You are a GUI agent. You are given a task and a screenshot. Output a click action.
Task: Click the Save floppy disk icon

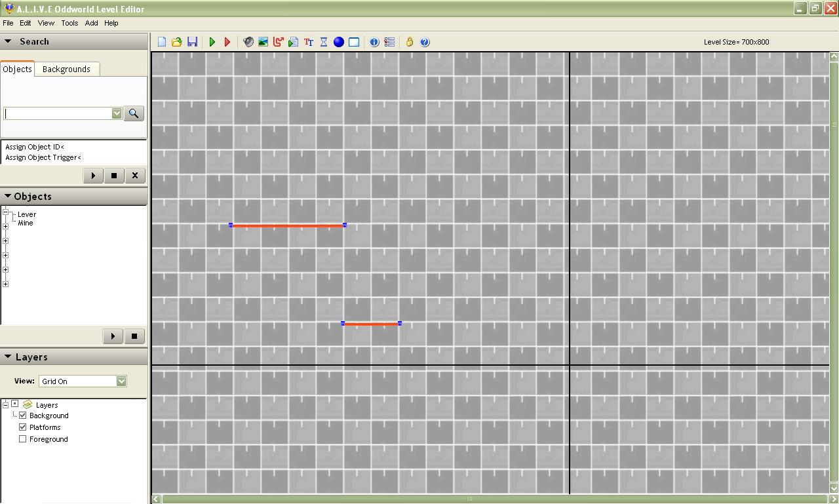point(192,42)
